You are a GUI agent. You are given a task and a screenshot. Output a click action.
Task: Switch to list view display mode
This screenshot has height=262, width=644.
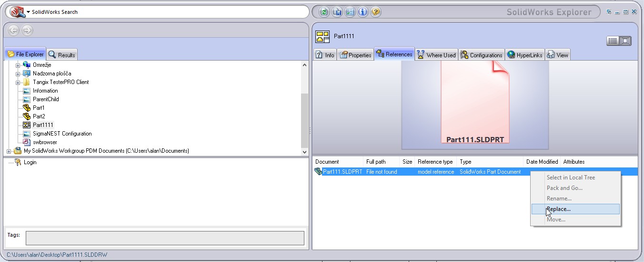613,41
